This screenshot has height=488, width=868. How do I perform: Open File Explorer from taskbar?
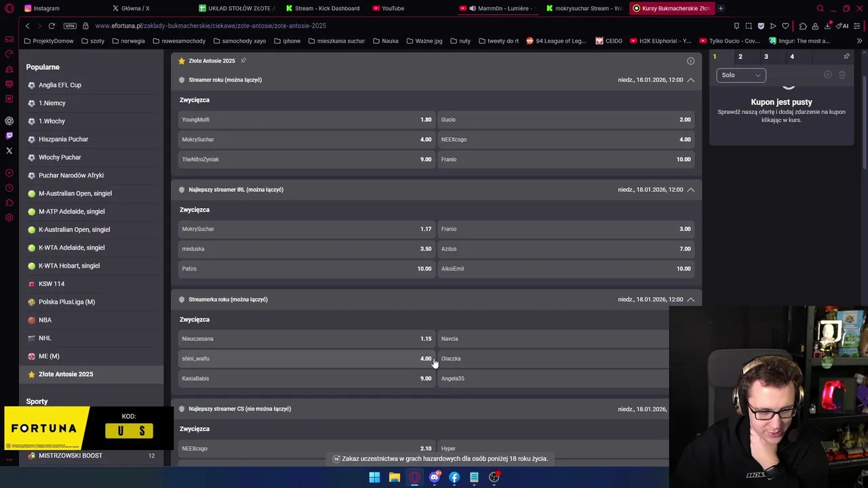tap(394, 477)
